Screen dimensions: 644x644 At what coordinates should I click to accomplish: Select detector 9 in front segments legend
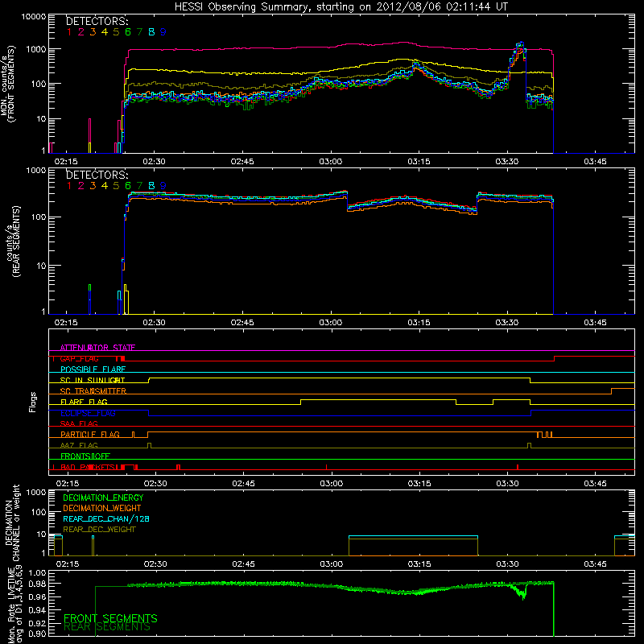tap(163, 32)
